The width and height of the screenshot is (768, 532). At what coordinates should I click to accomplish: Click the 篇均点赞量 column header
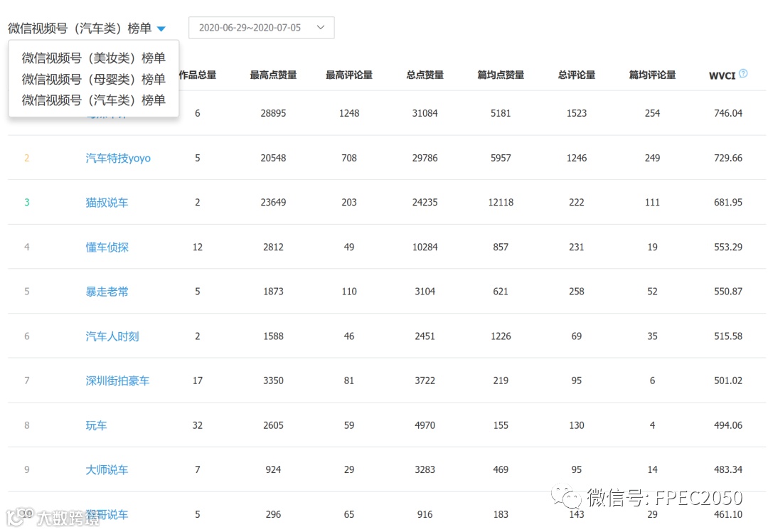coord(501,75)
